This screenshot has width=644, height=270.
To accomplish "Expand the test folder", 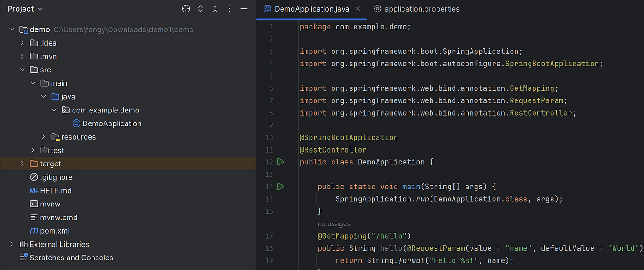I will tap(33, 150).
